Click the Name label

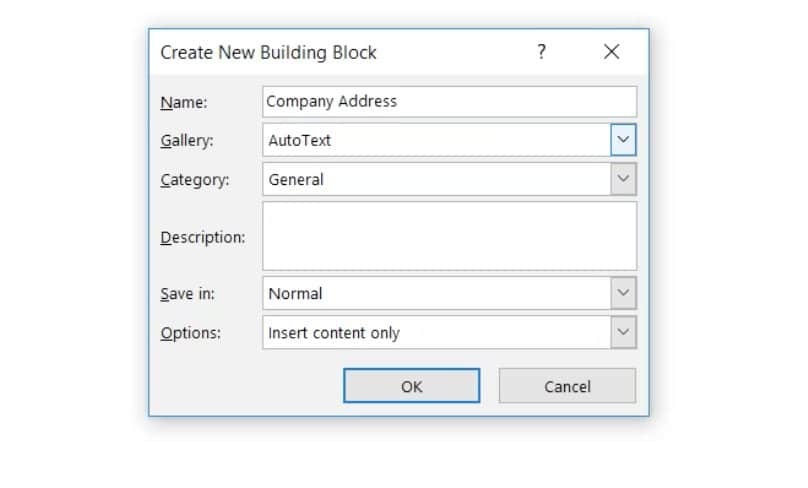pyautogui.click(x=182, y=101)
